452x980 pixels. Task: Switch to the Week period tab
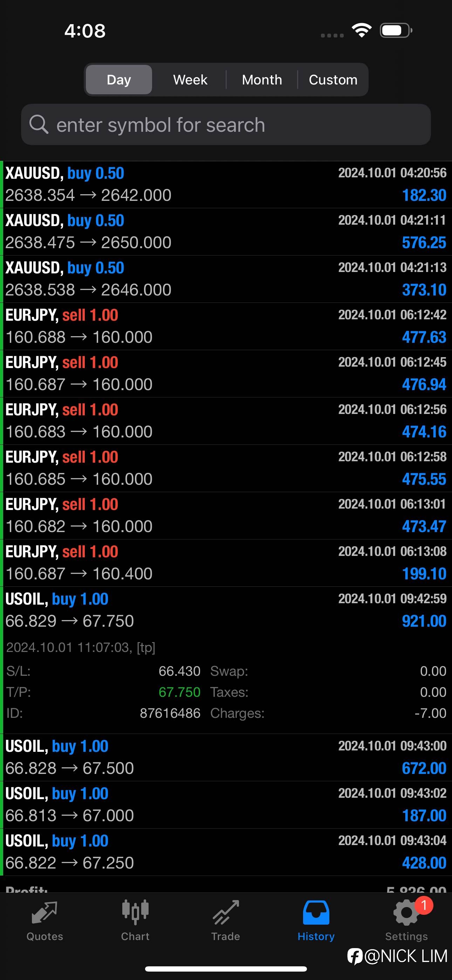tap(190, 80)
